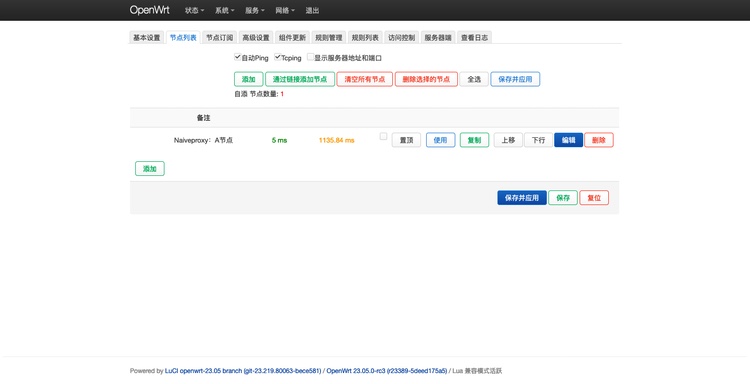The width and height of the screenshot is (750, 384).
Task: Click the blue 编辑 button for node
Action: click(x=568, y=140)
